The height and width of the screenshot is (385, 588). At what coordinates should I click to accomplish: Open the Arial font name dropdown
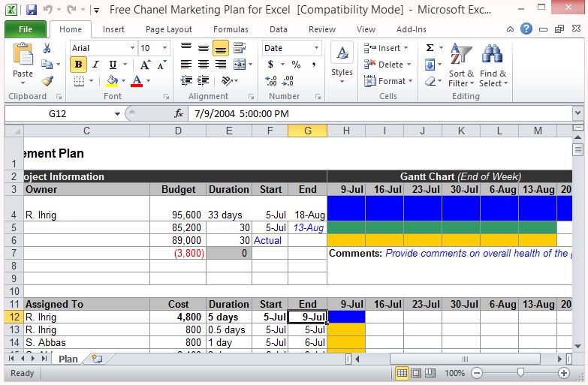(x=131, y=48)
